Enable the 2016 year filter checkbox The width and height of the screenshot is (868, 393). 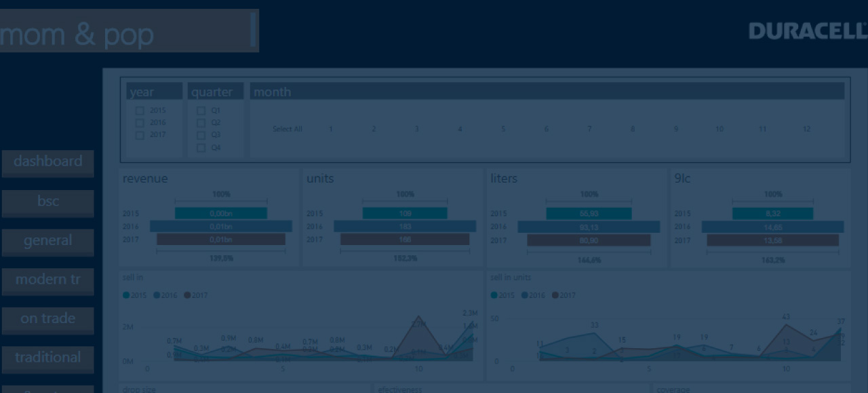point(140,123)
